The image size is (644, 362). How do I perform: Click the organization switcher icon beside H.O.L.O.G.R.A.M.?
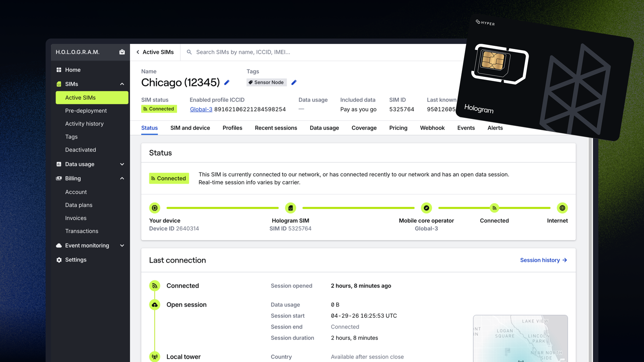pos(122,52)
